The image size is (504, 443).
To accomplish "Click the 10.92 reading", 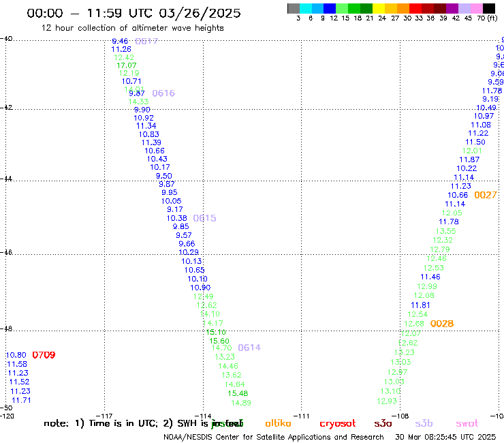I will click(x=144, y=118).
